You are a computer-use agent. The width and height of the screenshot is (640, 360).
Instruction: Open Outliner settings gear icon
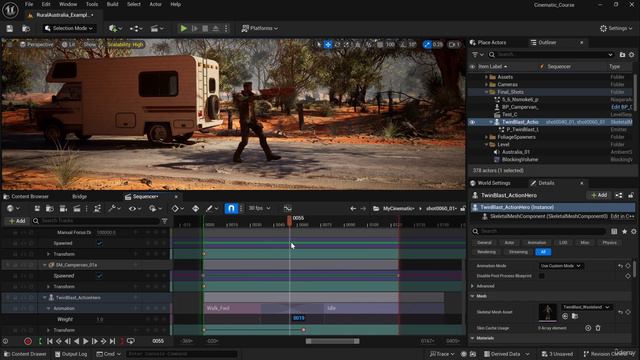tap(631, 54)
